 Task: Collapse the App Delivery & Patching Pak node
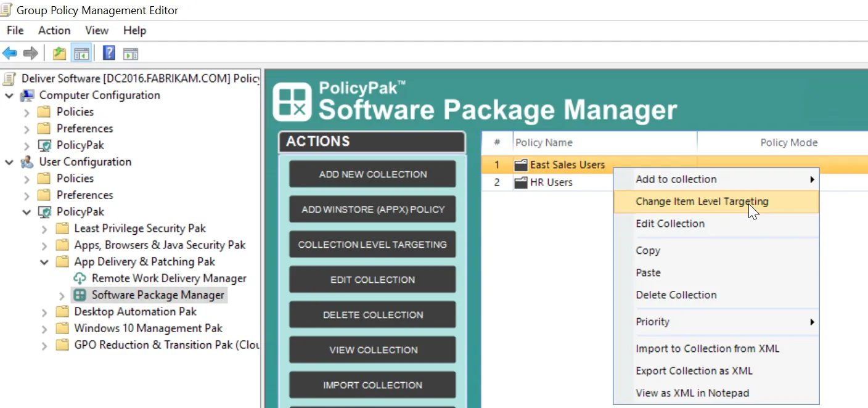tap(44, 262)
